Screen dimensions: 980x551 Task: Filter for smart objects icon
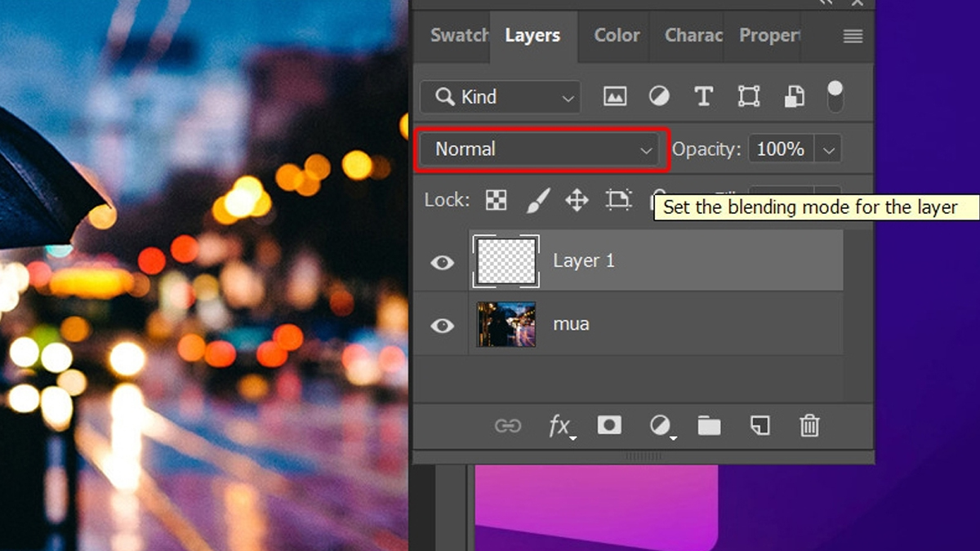pyautogui.click(x=794, y=97)
